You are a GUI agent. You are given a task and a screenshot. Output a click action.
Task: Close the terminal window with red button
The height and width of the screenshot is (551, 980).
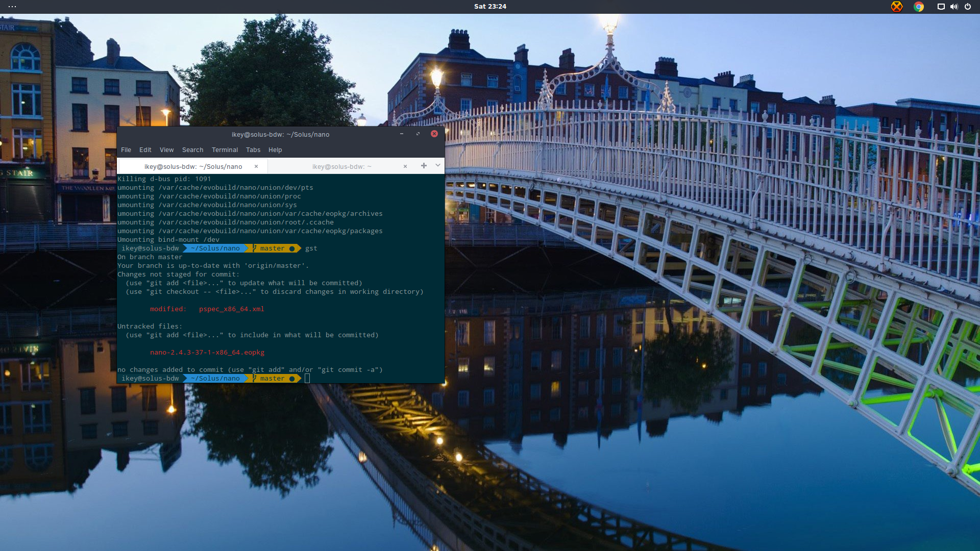tap(434, 134)
